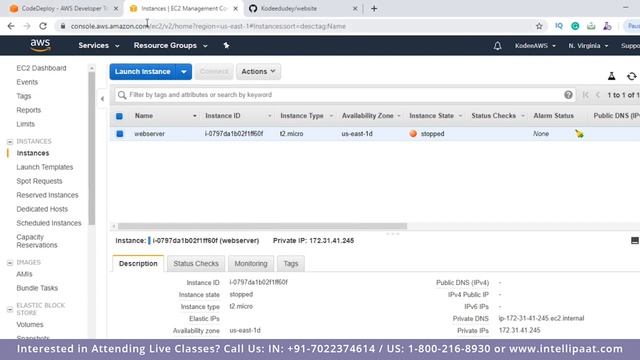Click the Availability Zone column header

point(367,116)
